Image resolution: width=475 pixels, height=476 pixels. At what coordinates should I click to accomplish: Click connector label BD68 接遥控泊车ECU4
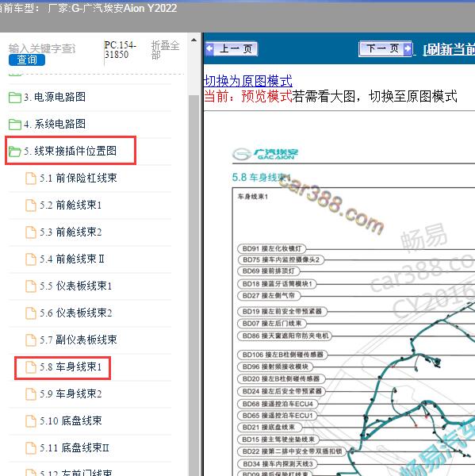click(278, 404)
